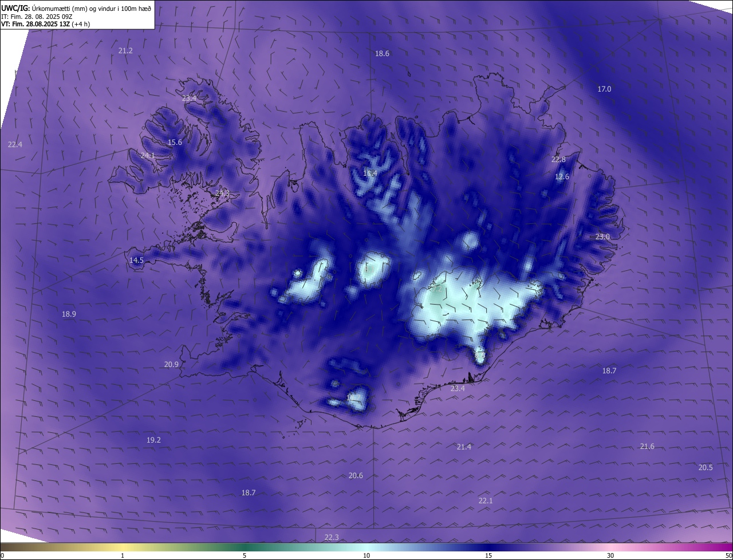Click the map value 21.6
This screenshot has width=733, height=560.
[647, 447]
